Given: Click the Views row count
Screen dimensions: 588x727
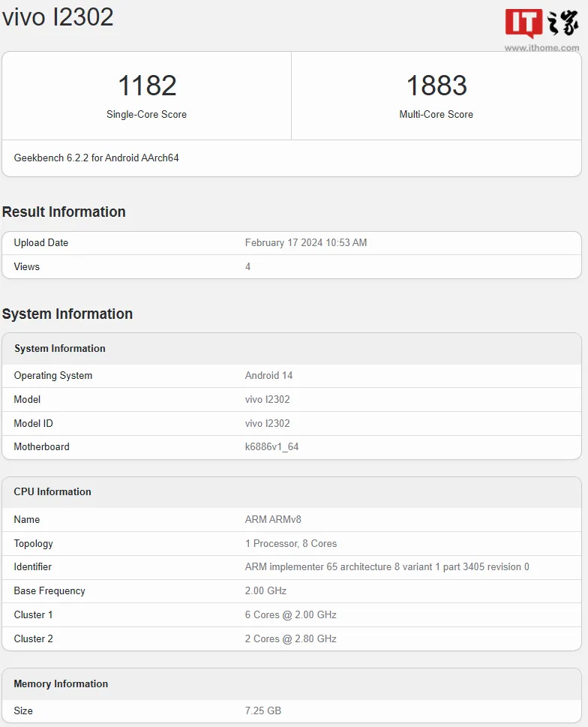Looking at the screenshot, I should pos(247,267).
